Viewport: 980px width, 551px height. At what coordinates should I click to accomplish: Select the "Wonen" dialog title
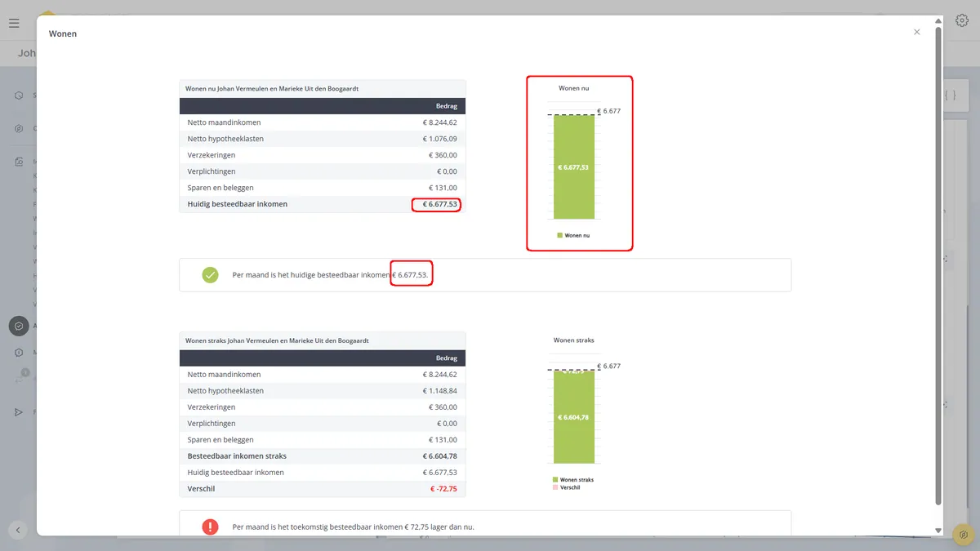63,33
